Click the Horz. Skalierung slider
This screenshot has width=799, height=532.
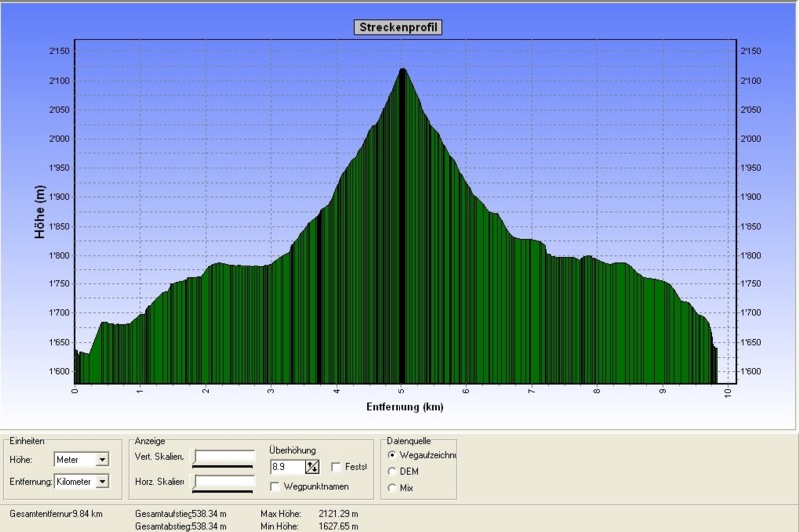coord(224,483)
